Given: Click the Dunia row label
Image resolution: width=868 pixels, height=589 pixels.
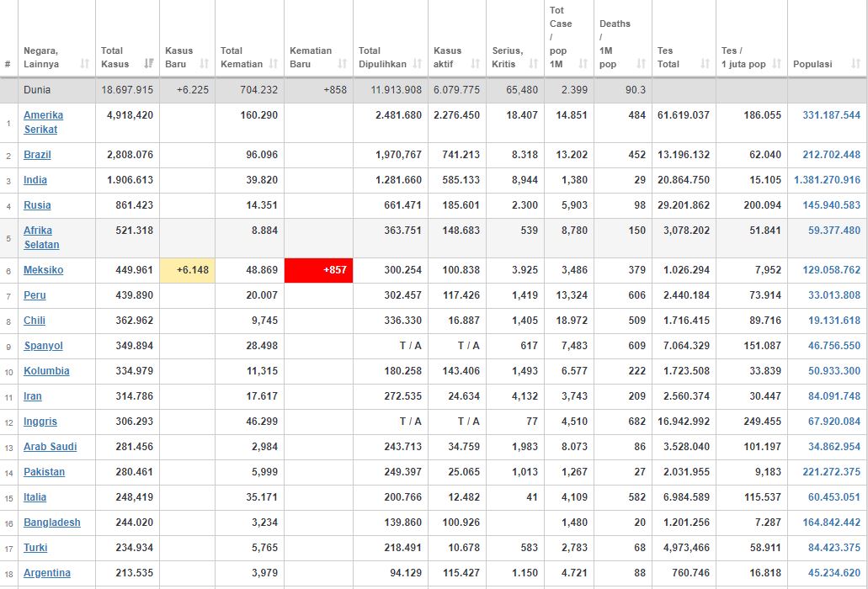Looking at the screenshot, I should coord(36,89).
